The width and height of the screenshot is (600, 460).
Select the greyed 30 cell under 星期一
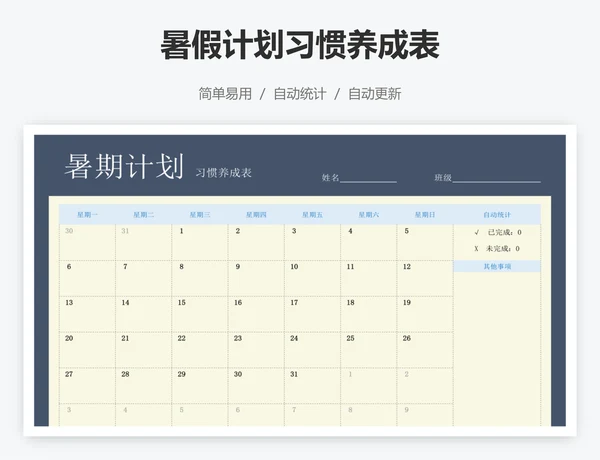(x=87, y=243)
